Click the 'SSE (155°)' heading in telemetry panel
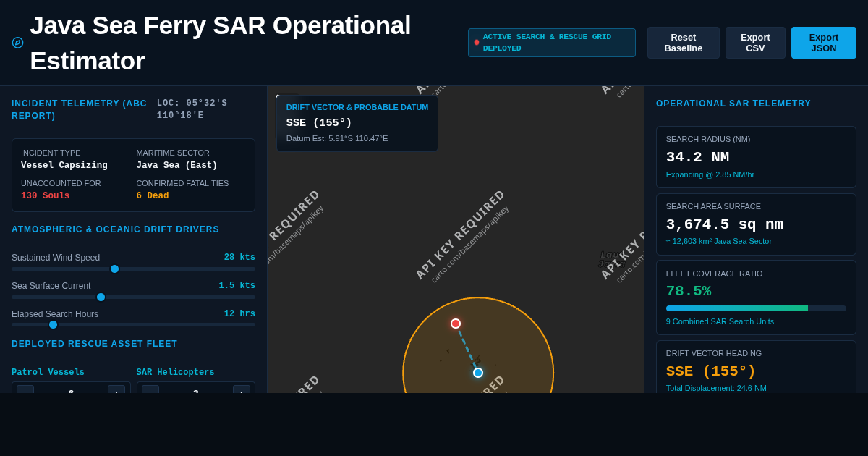The width and height of the screenshot is (868, 456). 711,371
